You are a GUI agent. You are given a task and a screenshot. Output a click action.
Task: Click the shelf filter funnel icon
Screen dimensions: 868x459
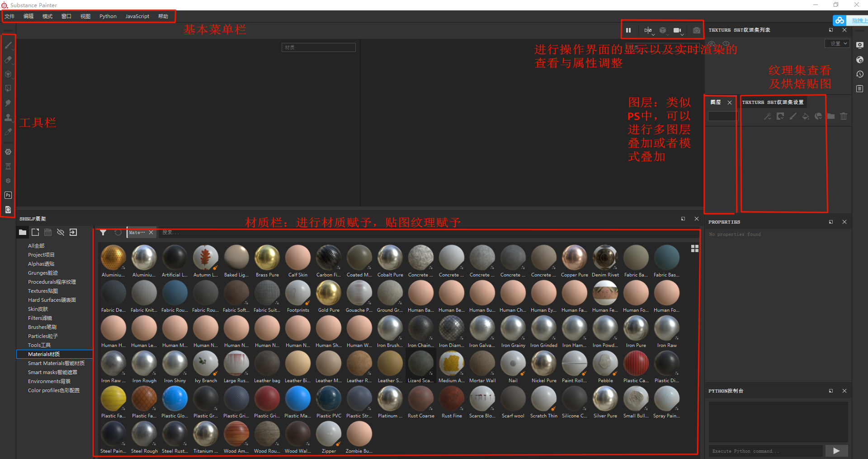(x=104, y=232)
